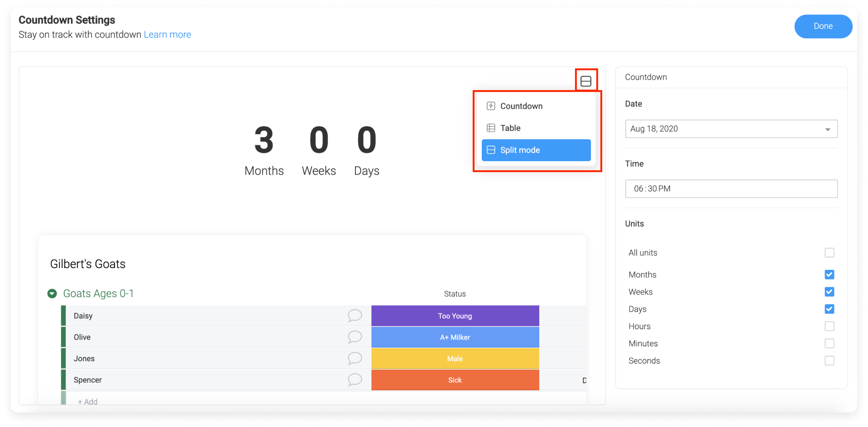Uncheck the Weeks checkbox
Image resolution: width=868 pixels, height=427 pixels.
pos(829,292)
